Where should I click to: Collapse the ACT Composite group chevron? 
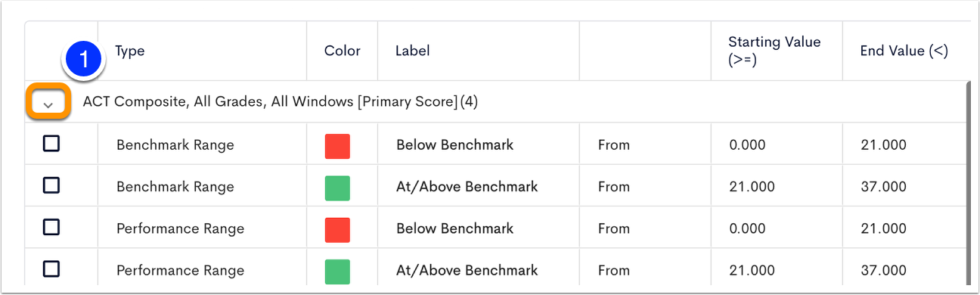[x=48, y=102]
